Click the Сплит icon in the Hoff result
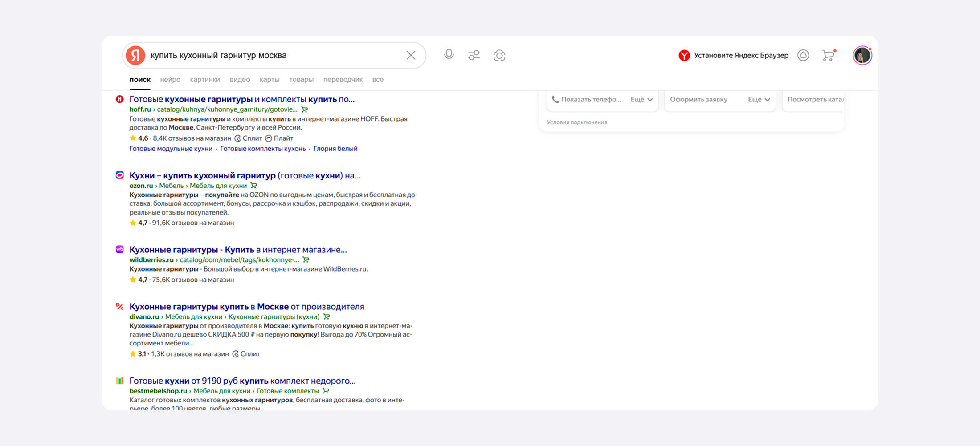Screen dimensions: 980x446 pos(238,138)
